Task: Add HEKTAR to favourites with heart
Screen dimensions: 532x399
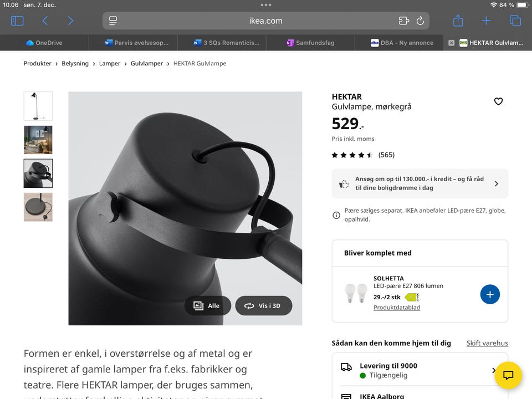Action: [x=498, y=101]
